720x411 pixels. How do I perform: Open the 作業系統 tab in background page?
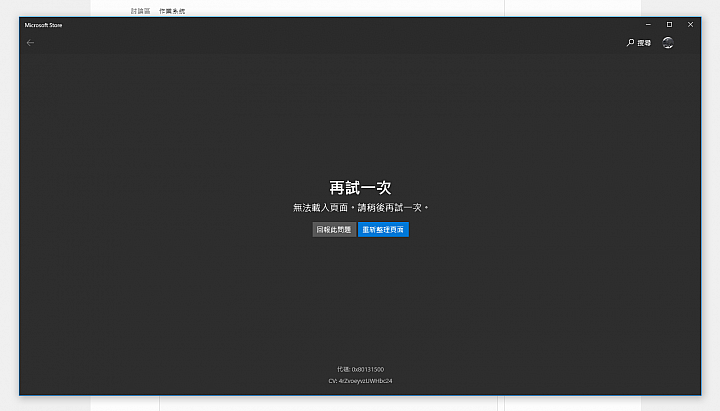click(x=172, y=11)
